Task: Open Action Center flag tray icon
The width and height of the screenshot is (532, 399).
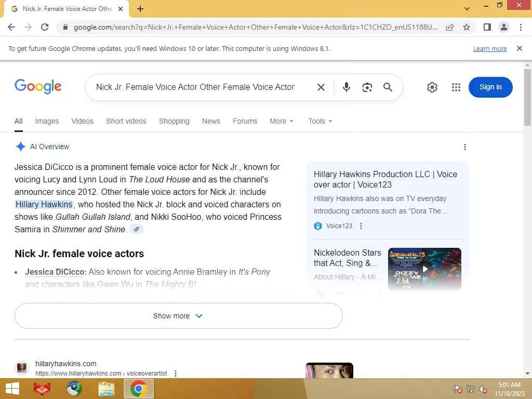Action: 458,389
